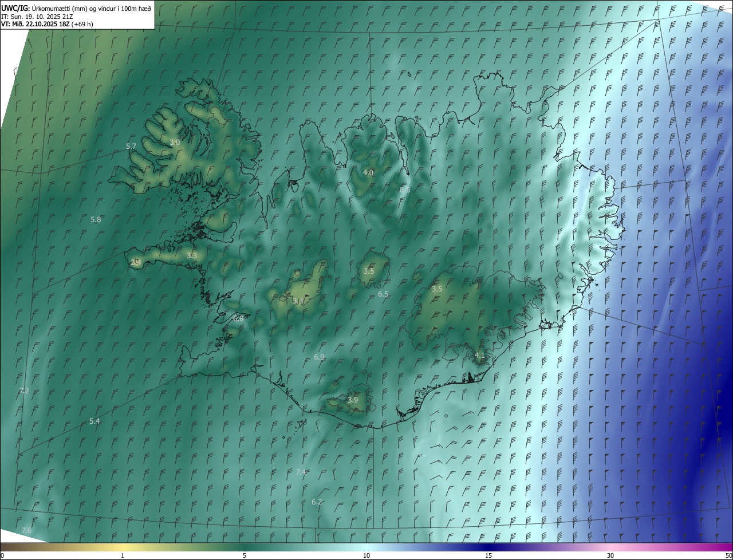Click the 6.9 value label
This screenshot has height=560, width=733.
[x=319, y=357]
